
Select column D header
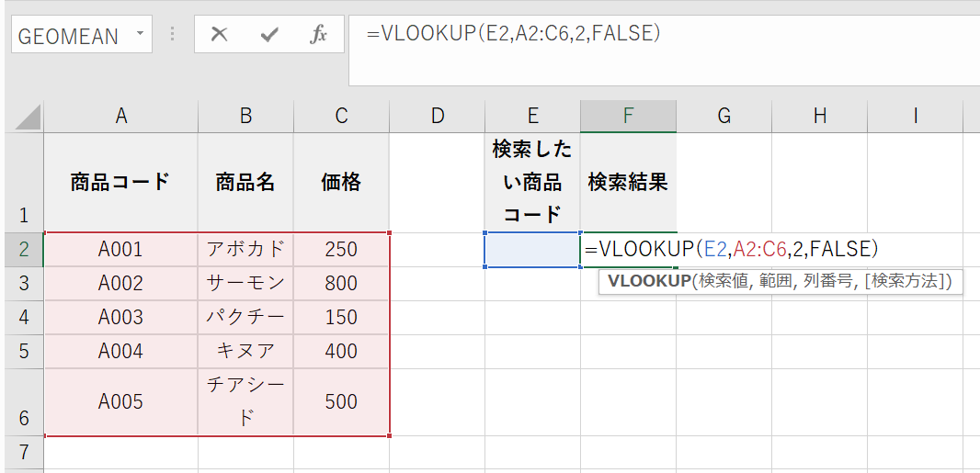click(x=437, y=116)
